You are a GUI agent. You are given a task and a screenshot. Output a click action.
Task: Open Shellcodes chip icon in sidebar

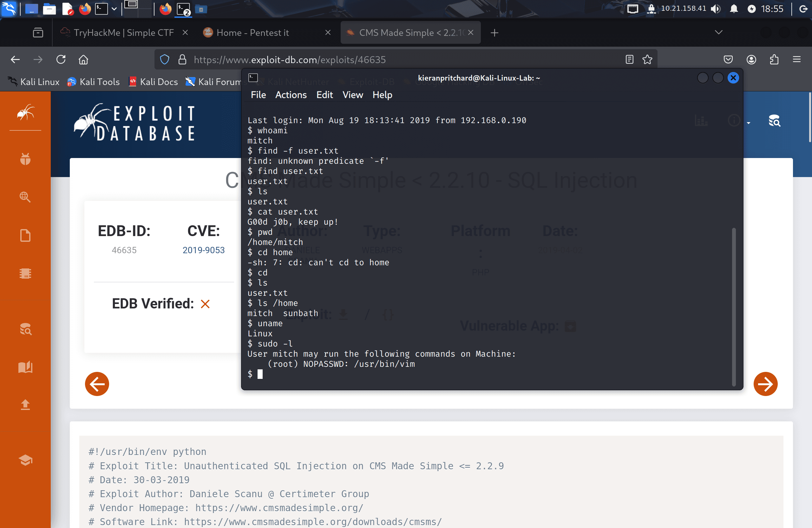(x=25, y=274)
